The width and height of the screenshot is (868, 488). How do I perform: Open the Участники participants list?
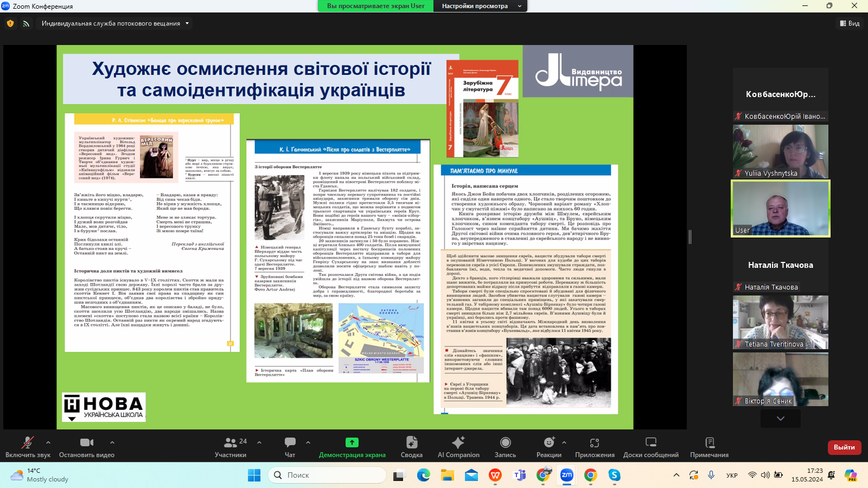click(231, 443)
